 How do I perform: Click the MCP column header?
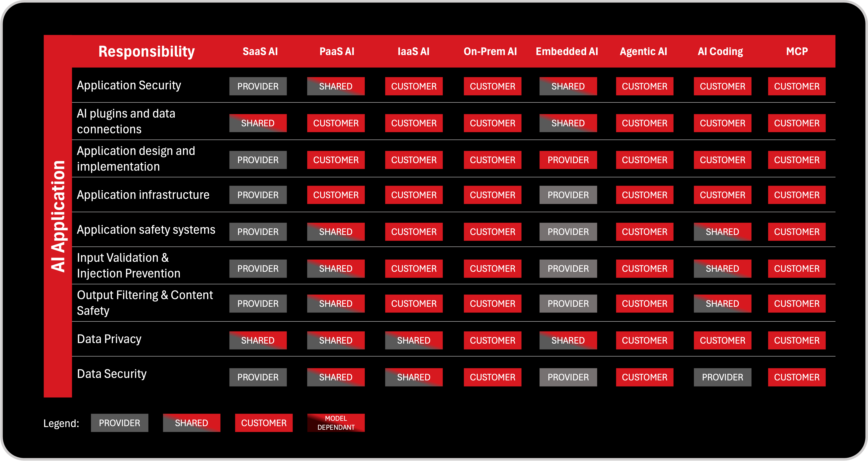(x=797, y=51)
